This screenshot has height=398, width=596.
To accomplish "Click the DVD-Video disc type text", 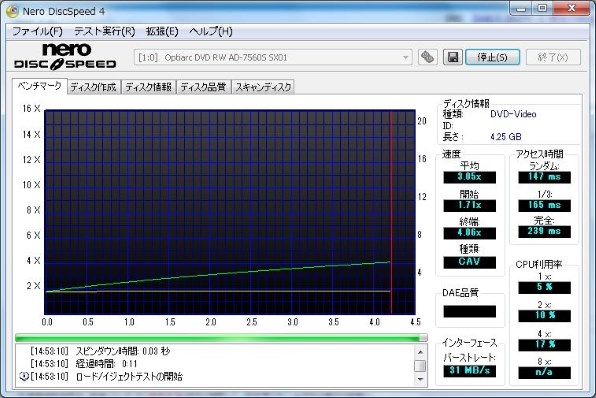I will pyautogui.click(x=513, y=114).
